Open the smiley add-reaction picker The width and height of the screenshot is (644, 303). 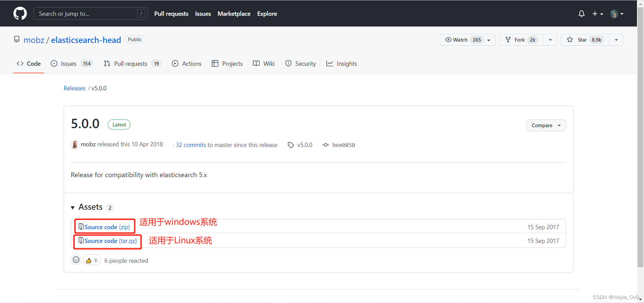point(76,260)
